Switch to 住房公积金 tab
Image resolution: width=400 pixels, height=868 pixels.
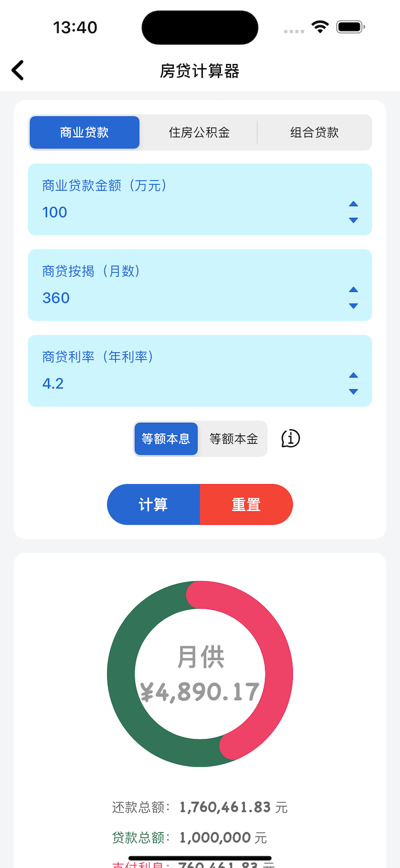pos(199,132)
